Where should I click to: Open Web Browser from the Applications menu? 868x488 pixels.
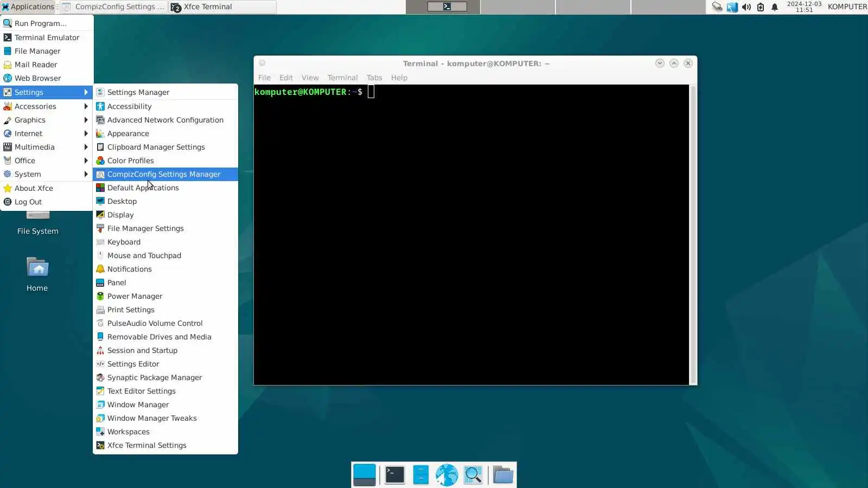[47, 78]
